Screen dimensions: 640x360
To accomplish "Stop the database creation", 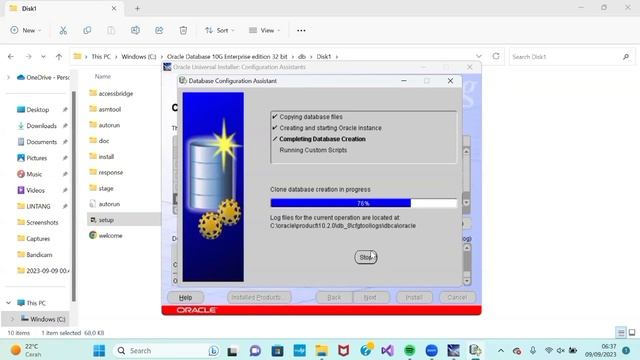I will coord(366,257).
